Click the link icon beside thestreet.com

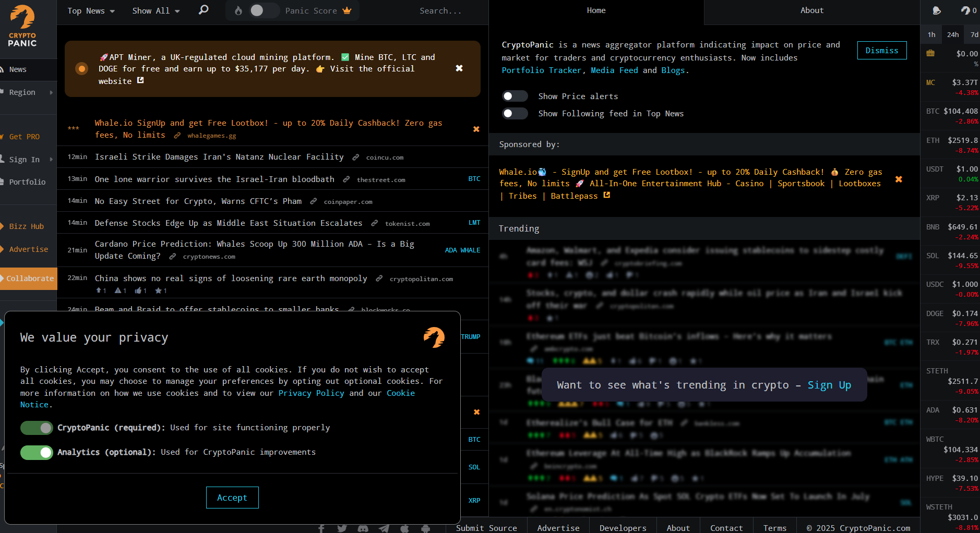[346, 179]
